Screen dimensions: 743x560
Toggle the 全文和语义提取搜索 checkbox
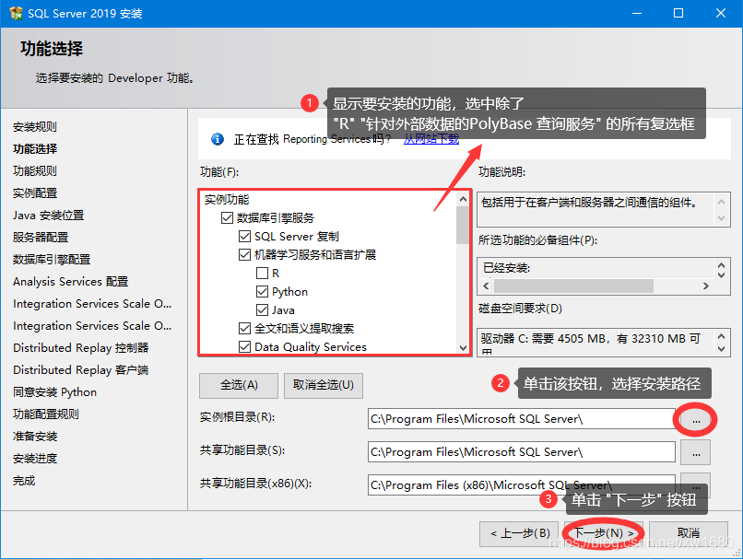(244, 329)
